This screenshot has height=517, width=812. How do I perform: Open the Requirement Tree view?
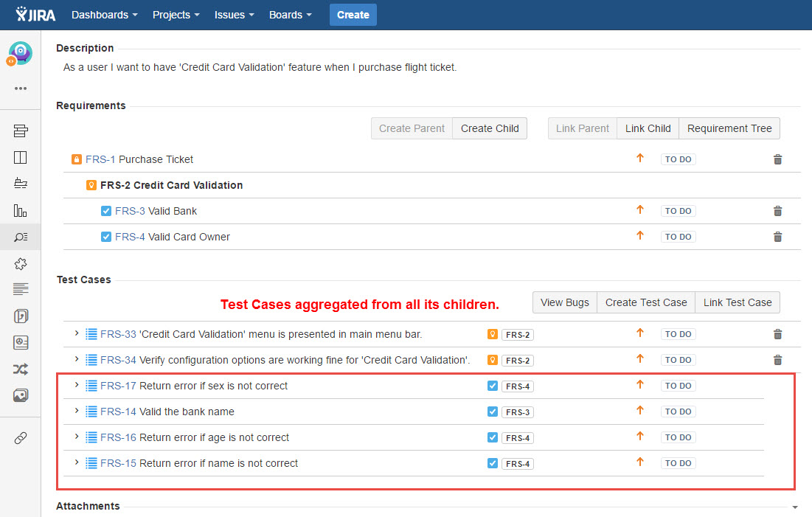click(729, 128)
